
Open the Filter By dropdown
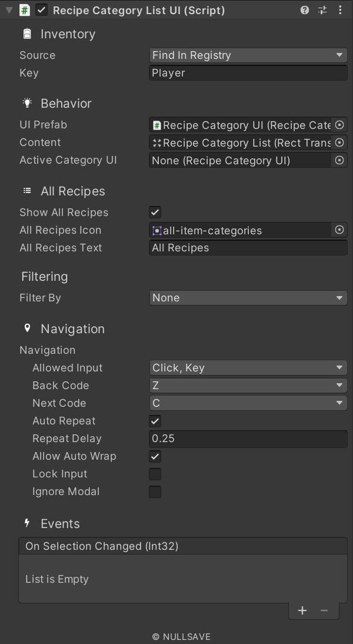[247, 297]
